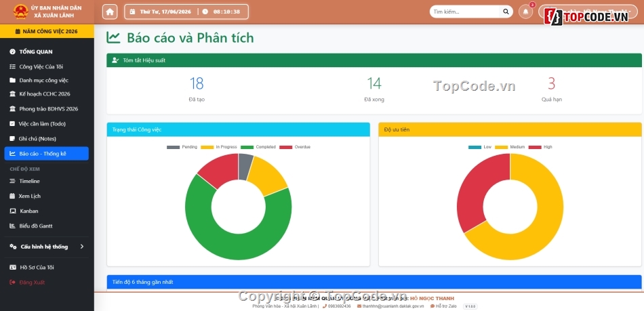Click the calendar icon for Xem Lịch
The width and height of the screenshot is (644, 311).
tap(12, 196)
